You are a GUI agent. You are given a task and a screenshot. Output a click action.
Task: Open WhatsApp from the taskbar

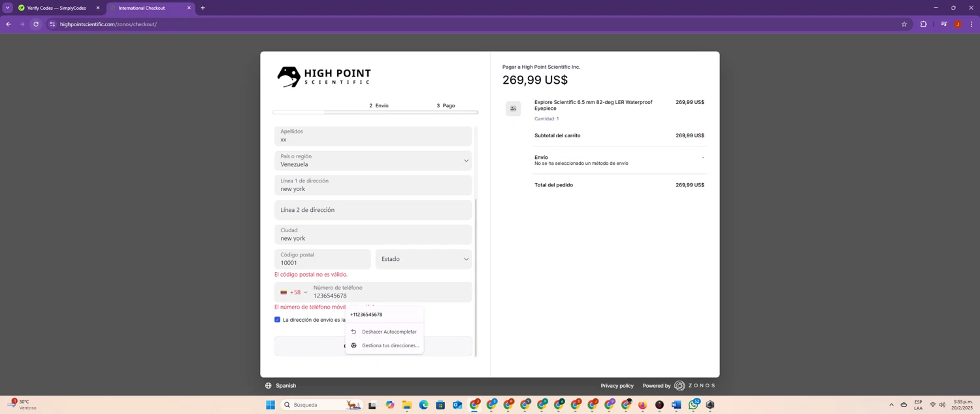coord(693,405)
